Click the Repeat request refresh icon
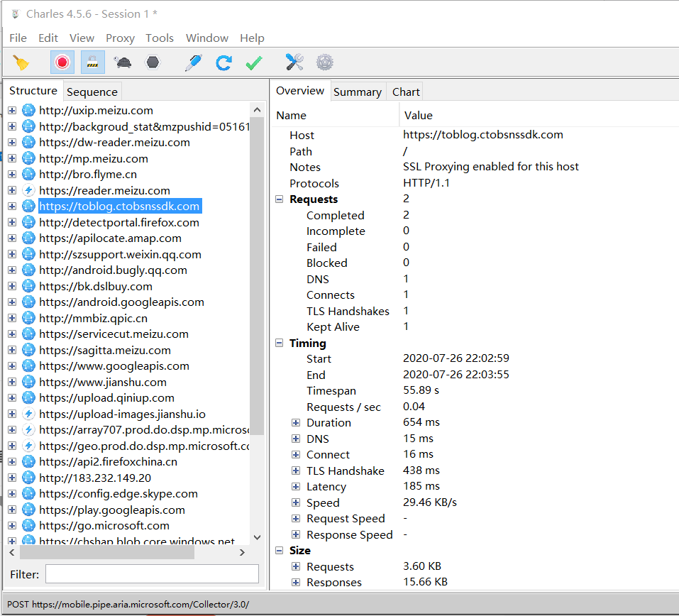Viewport: 679px width, 616px height. click(223, 62)
